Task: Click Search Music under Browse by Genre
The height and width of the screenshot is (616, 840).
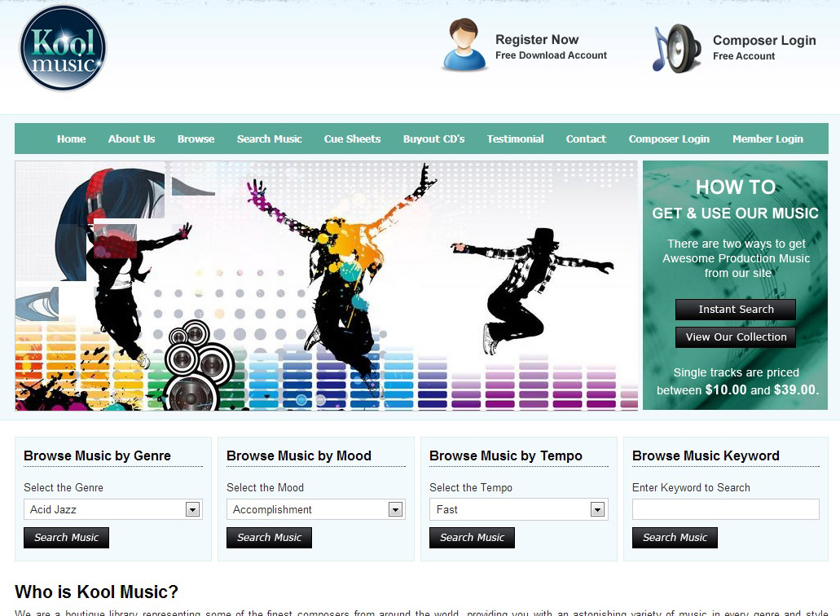Action: (x=67, y=537)
